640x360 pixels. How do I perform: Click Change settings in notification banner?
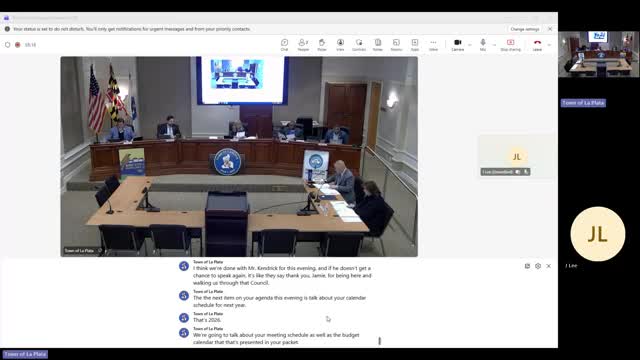525,29
